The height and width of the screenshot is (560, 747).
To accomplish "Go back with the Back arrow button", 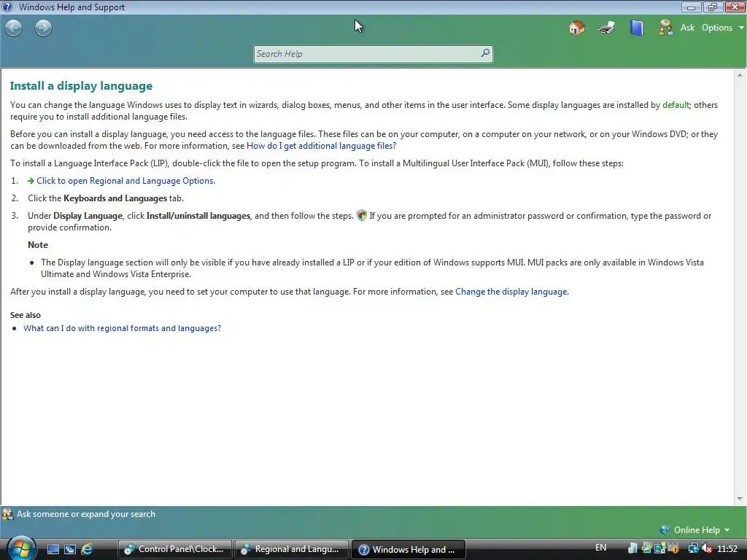I will pos(13,28).
